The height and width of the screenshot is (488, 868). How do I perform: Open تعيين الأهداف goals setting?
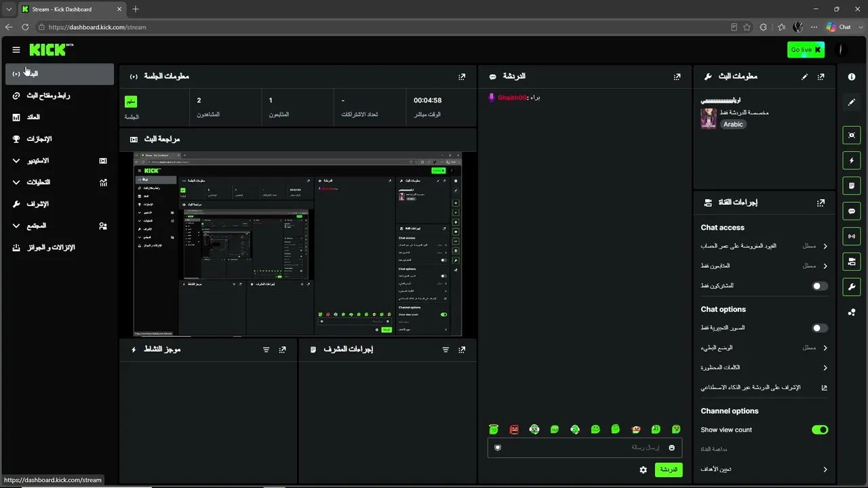click(x=764, y=469)
